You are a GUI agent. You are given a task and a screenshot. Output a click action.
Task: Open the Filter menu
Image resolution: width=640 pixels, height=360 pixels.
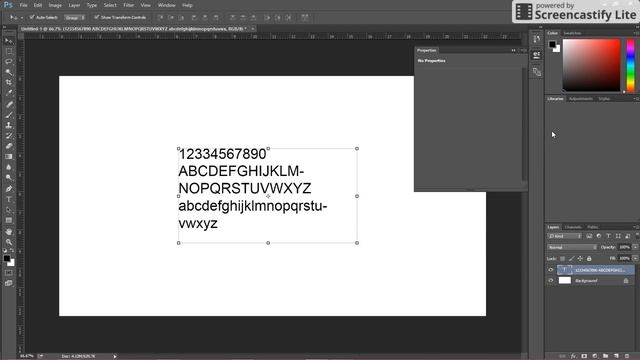129,5
